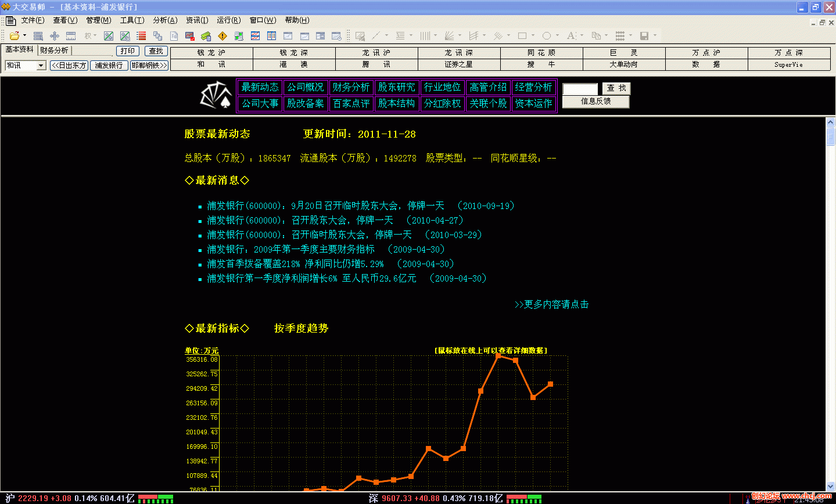Select the vertical period lines tool
Image resolution: width=836 pixels, height=504 pixels.
coord(425,35)
